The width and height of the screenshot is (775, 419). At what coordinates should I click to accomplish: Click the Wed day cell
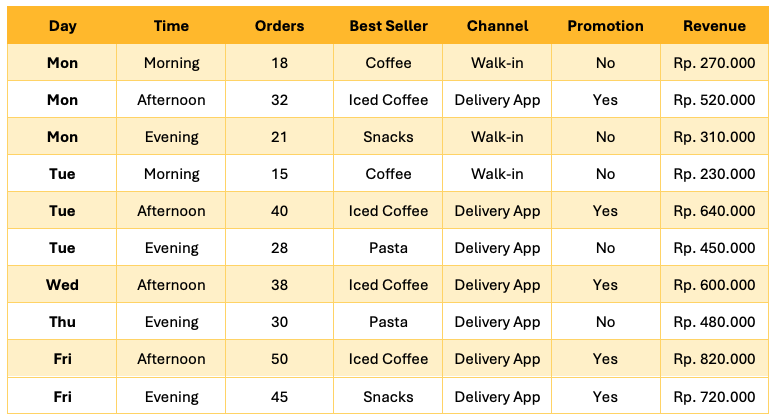[x=62, y=285]
